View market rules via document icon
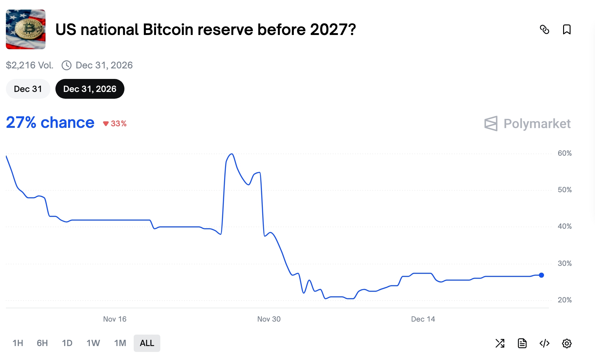The width and height of the screenshot is (595, 364). (523, 343)
